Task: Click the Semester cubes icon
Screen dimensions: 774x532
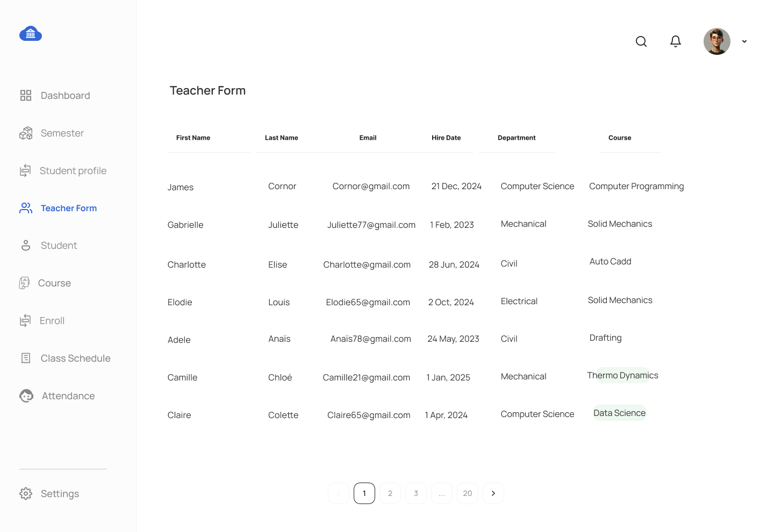Action: pos(26,133)
